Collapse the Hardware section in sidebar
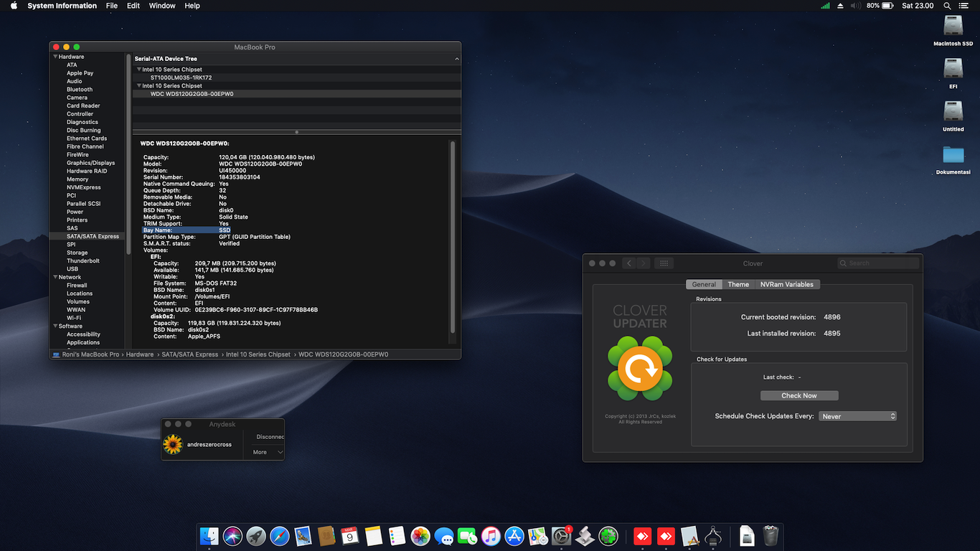Screen dimensions: 980x551 [x=55, y=57]
